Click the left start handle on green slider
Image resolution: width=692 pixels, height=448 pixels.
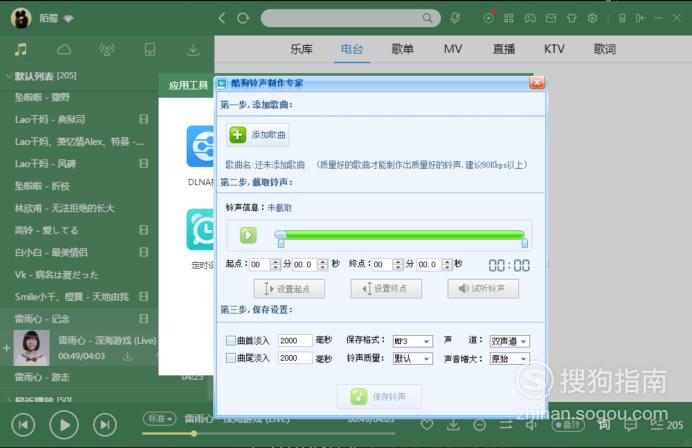(281, 242)
